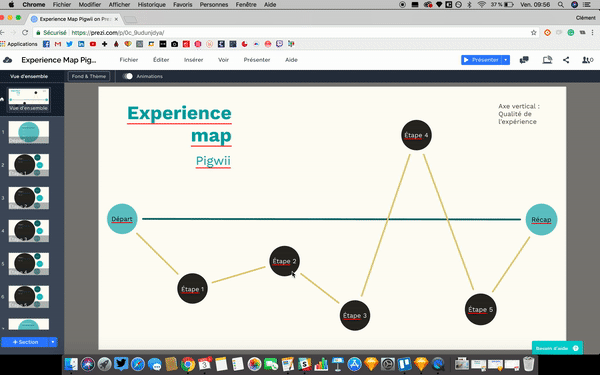
Task: Open the comments icon in Prezi toolbar
Action: [524, 60]
